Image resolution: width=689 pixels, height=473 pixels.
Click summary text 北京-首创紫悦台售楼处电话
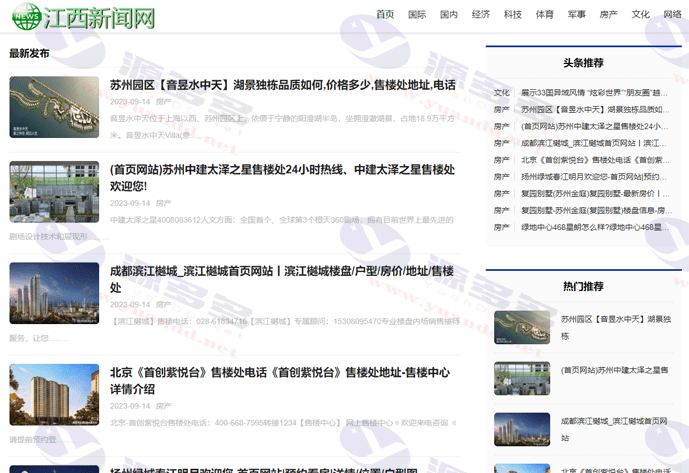tap(233, 431)
